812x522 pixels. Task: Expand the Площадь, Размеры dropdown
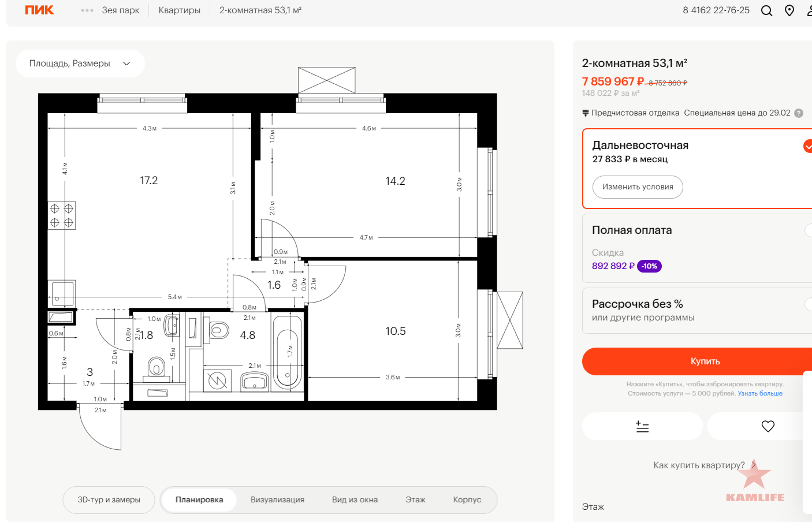tap(80, 64)
